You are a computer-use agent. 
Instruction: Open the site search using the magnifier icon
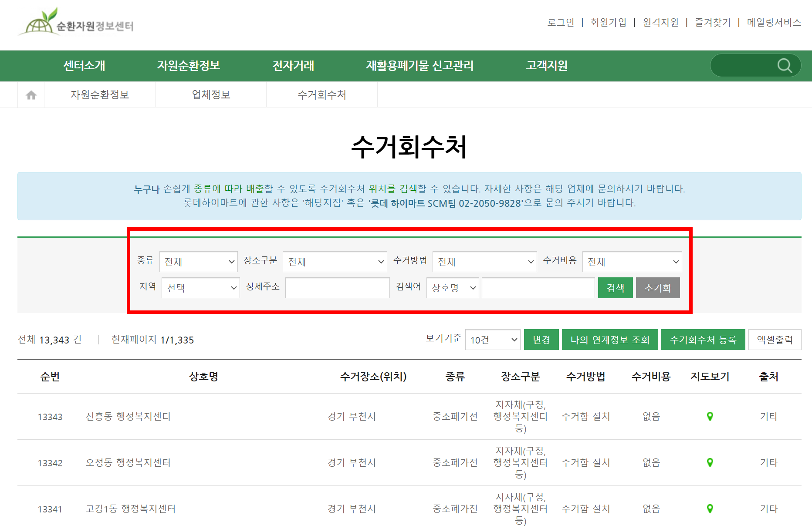click(784, 65)
